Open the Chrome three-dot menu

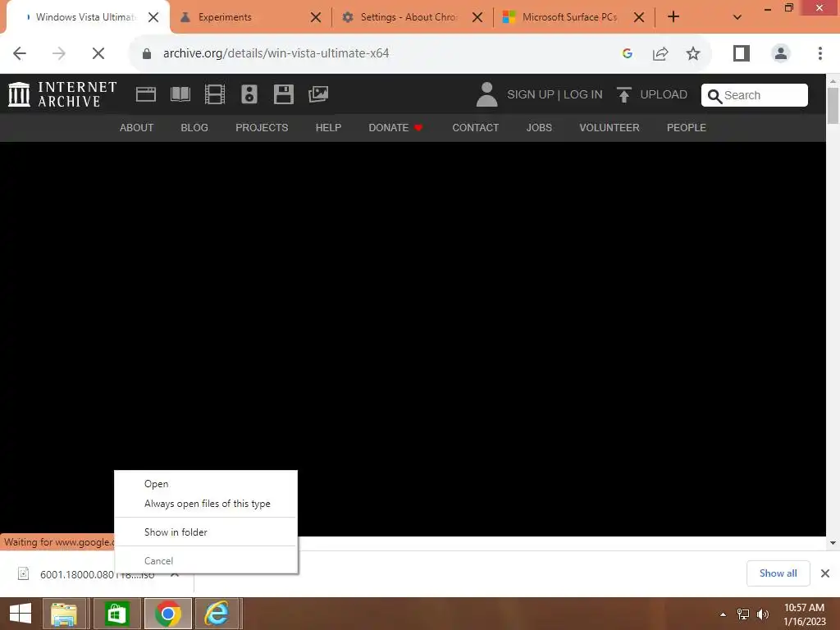(820, 53)
